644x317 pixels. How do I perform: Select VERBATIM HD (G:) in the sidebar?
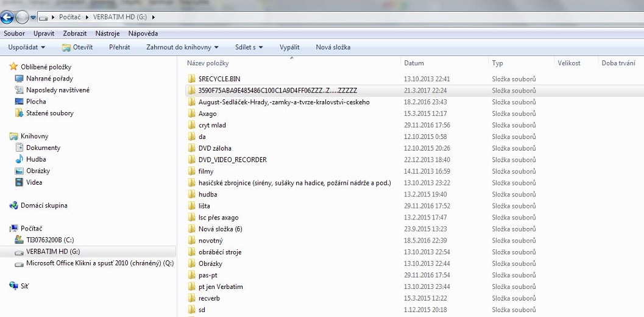[52, 252]
